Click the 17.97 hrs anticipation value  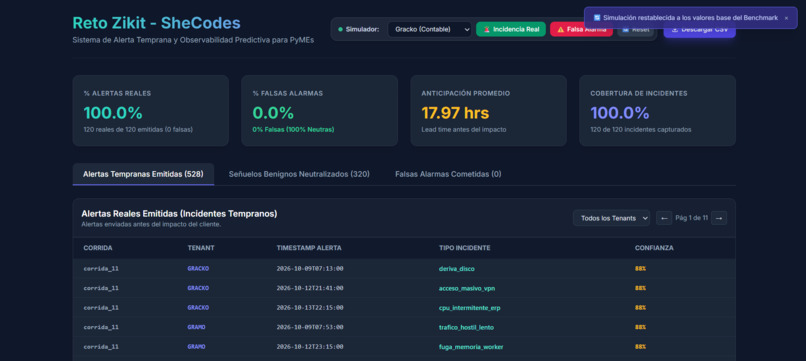pos(455,113)
